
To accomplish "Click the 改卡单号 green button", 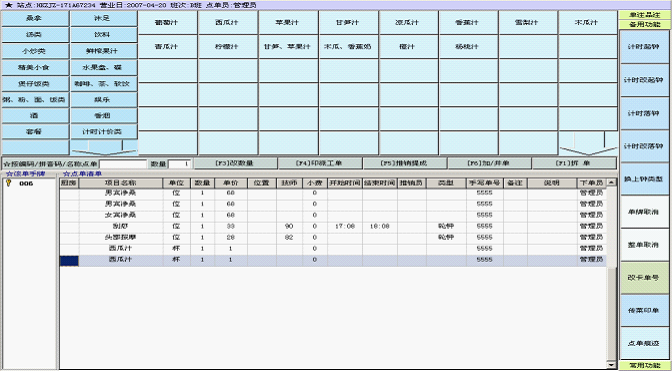I will click(x=644, y=278).
